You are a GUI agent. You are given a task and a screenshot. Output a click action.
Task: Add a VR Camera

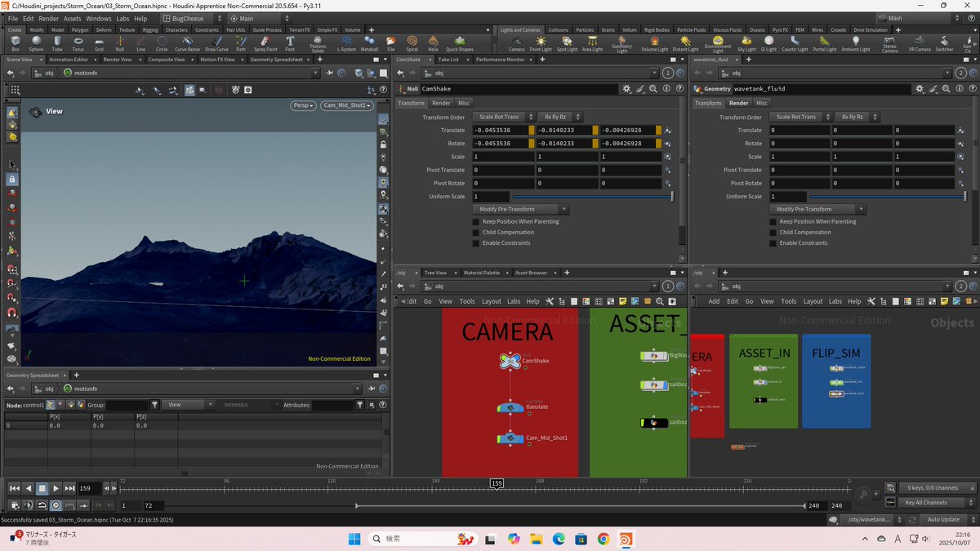click(x=919, y=42)
